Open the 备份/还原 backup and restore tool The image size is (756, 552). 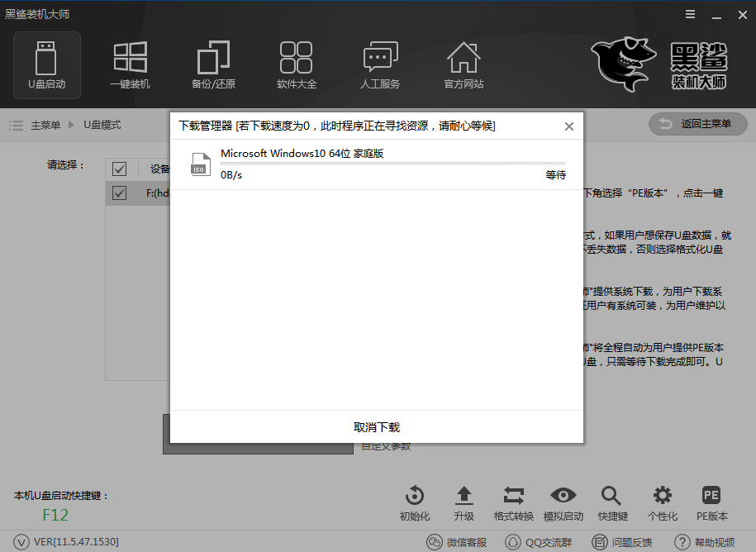point(212,64)
